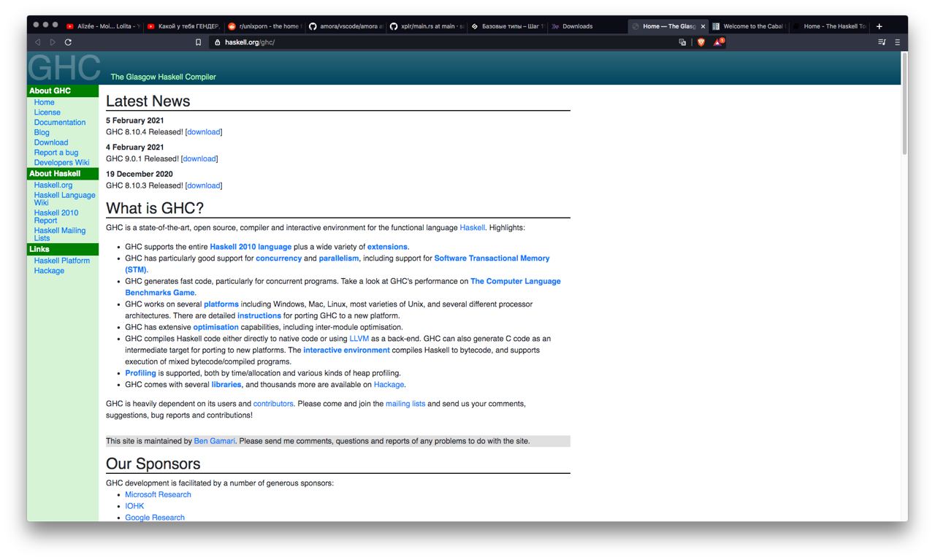Open the Download sidebar link
The width and height of the screenshot is (935, 560).
(50, 142)
